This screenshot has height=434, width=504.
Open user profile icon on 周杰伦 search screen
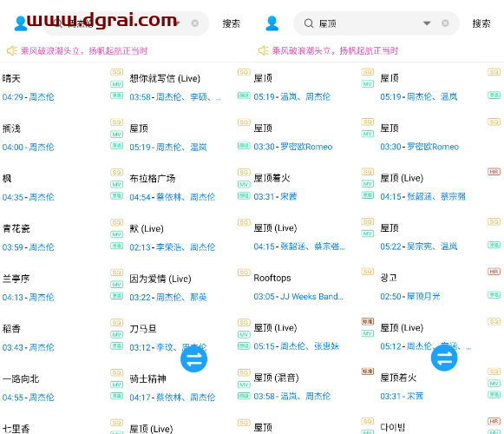[21, 23]
